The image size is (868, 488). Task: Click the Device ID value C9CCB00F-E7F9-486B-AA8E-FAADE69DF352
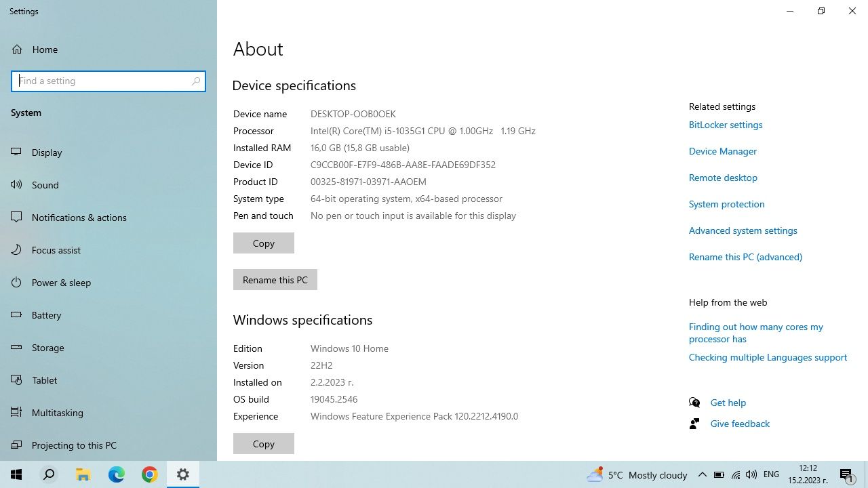[x=403, y=165]
